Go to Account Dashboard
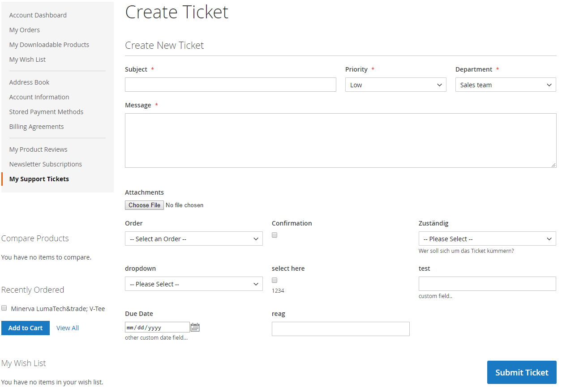Screen dimensions: 562x392 click(x=38, y=15)
